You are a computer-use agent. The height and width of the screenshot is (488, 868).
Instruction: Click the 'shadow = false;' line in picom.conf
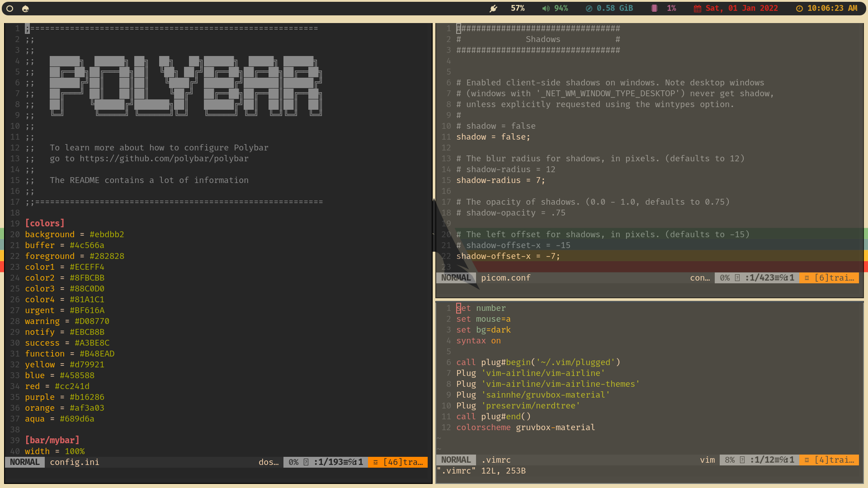[493, 137]
